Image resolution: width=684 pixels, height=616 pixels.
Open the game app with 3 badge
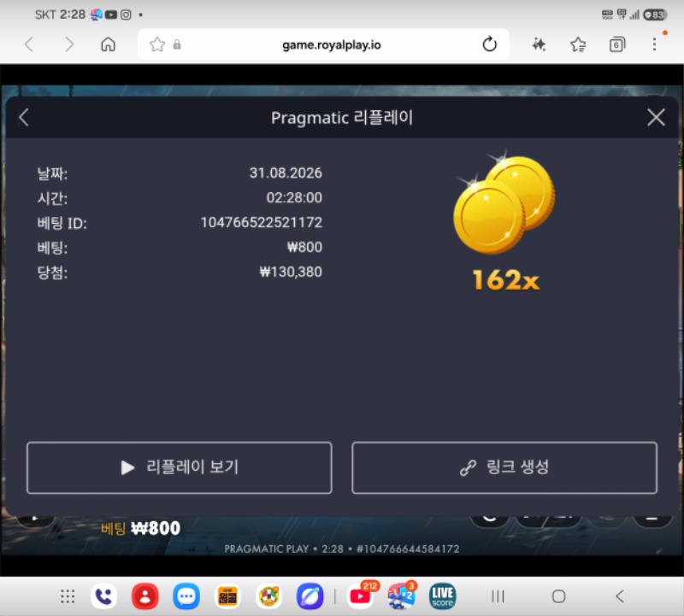(x=401, y=596)
